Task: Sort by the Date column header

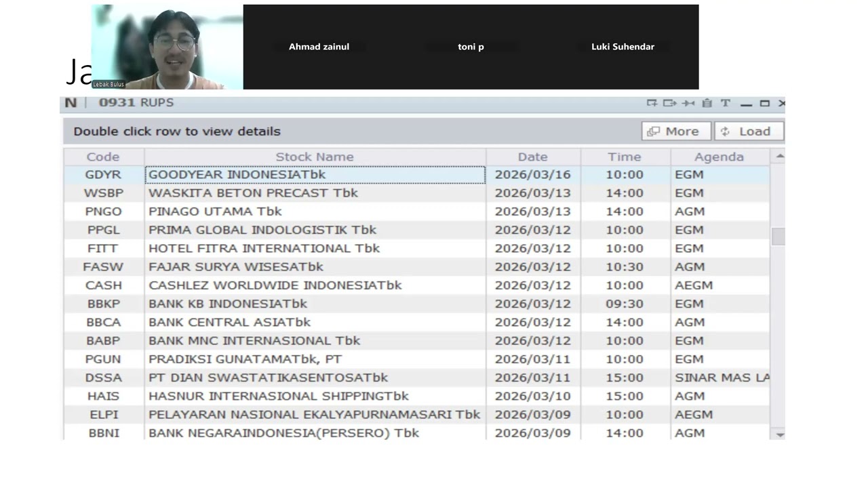Action: coord(533,157)
